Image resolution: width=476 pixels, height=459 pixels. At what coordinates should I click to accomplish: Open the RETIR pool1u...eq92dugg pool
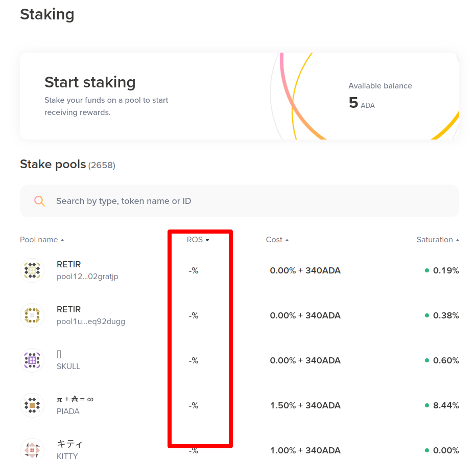90,316
